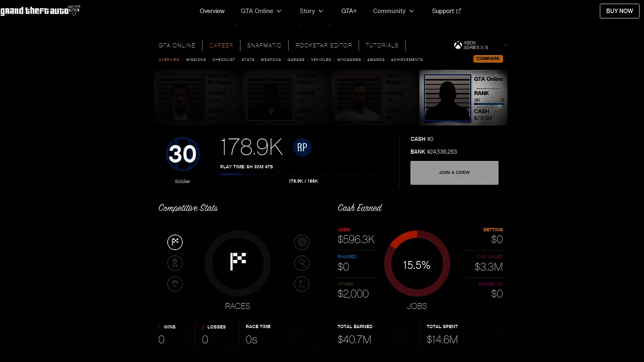The width and height of the screenshot is (644, 362).
Task: Select the Deathmatch skull stat icon
Action: (x=175, y=263)
